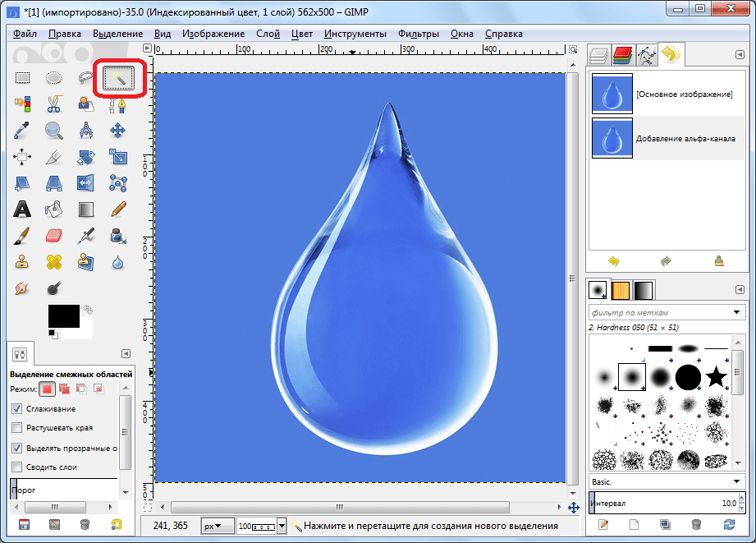
Task: Enable the Растушевать края checkbox
Action: 17,428
